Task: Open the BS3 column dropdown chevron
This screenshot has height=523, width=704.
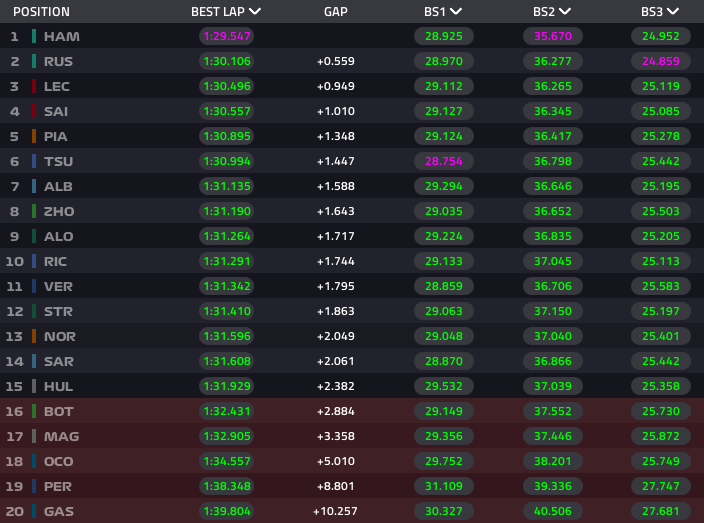Action: (x=673, y=11)
